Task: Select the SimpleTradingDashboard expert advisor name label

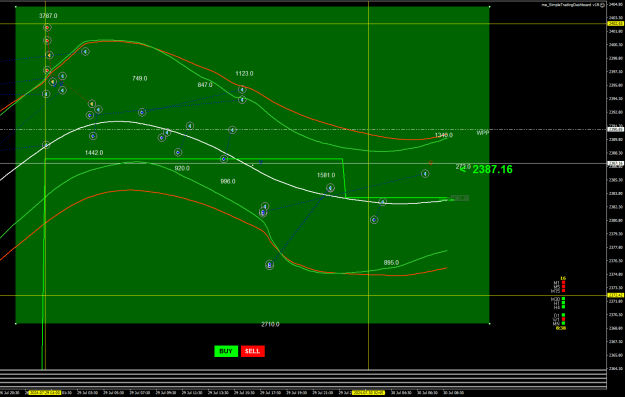Action: (571, 5)
